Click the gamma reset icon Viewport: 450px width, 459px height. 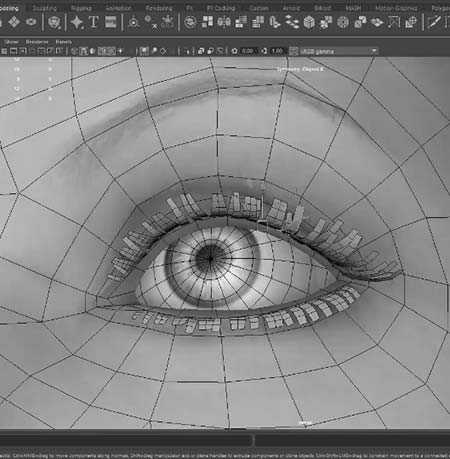[x=264, y=51]
